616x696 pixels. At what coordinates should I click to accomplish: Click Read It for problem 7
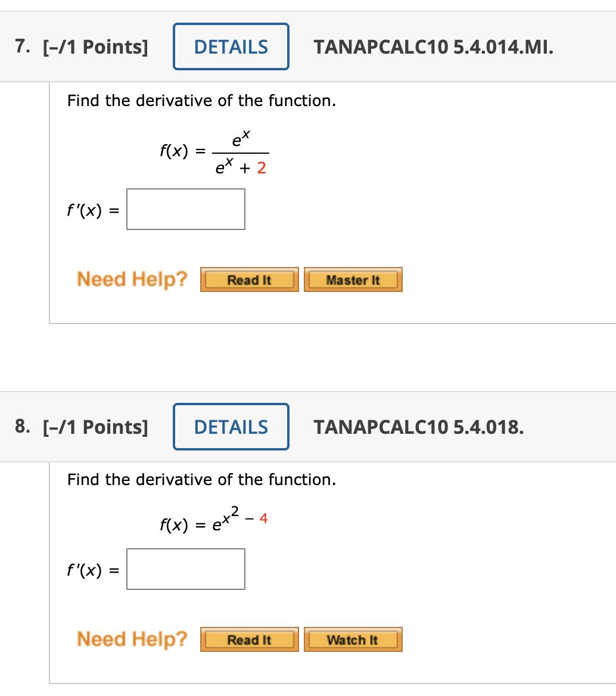coord(249,279)
